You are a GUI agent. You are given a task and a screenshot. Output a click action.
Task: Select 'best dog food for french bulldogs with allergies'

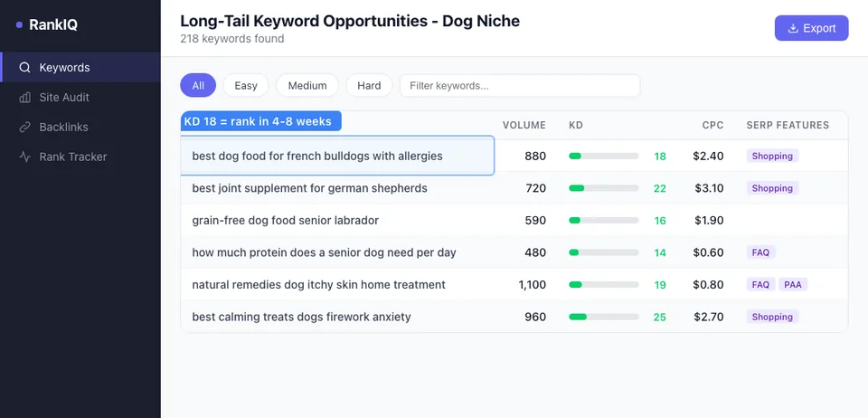[317, 157]
